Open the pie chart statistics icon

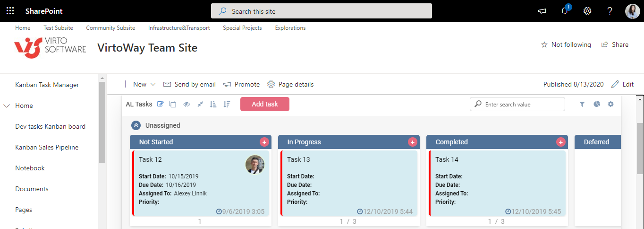point(597,104)
